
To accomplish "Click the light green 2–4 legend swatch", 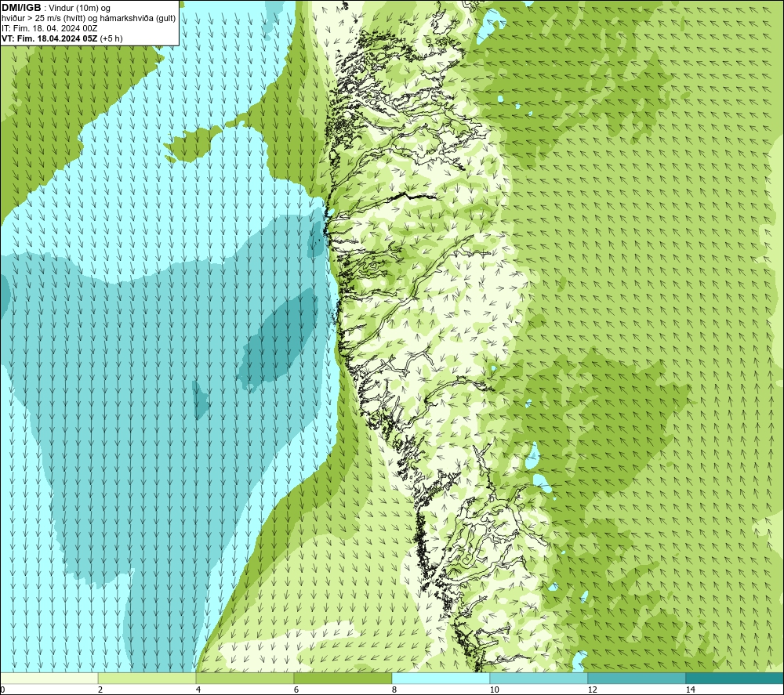I will point(147,678).
